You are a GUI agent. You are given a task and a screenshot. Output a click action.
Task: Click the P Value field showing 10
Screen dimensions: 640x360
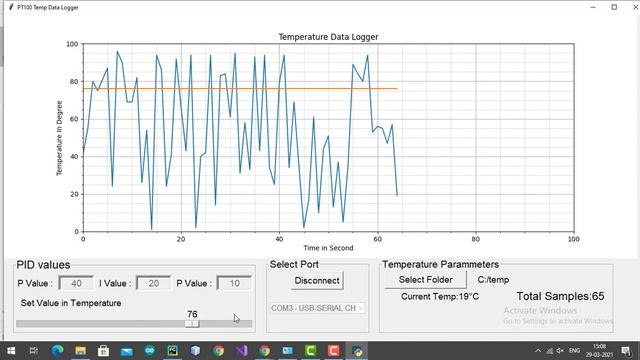[234, 283]
